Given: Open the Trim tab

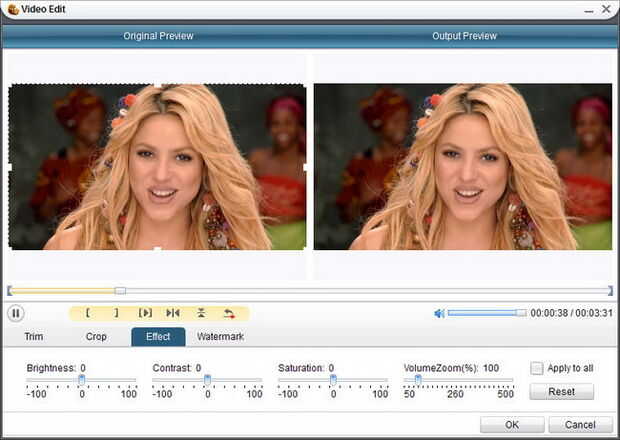Looking at the screenshot, I should [34, 336].
